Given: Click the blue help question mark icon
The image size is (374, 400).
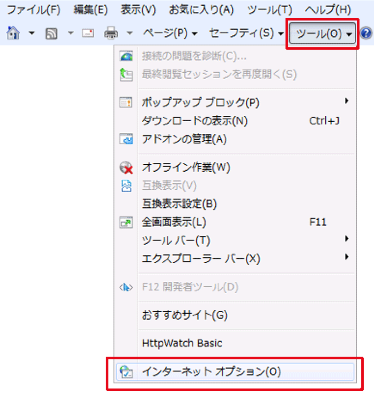Looking at the screenshot, I should point(366,33).
